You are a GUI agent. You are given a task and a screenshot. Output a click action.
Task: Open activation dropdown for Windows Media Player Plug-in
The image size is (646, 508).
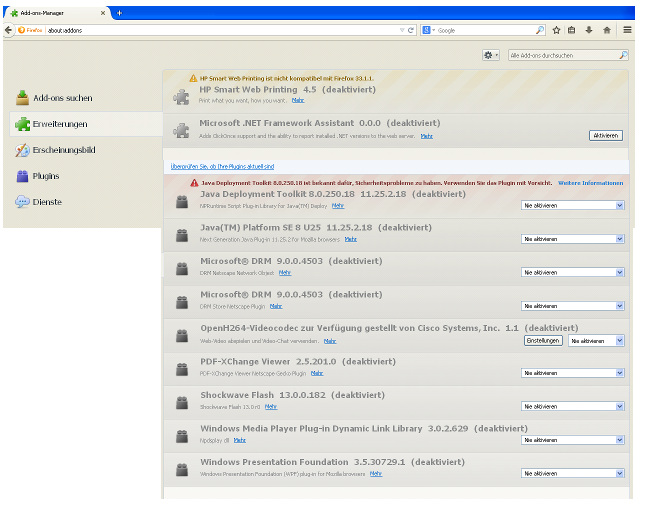[x=573, y=440]
